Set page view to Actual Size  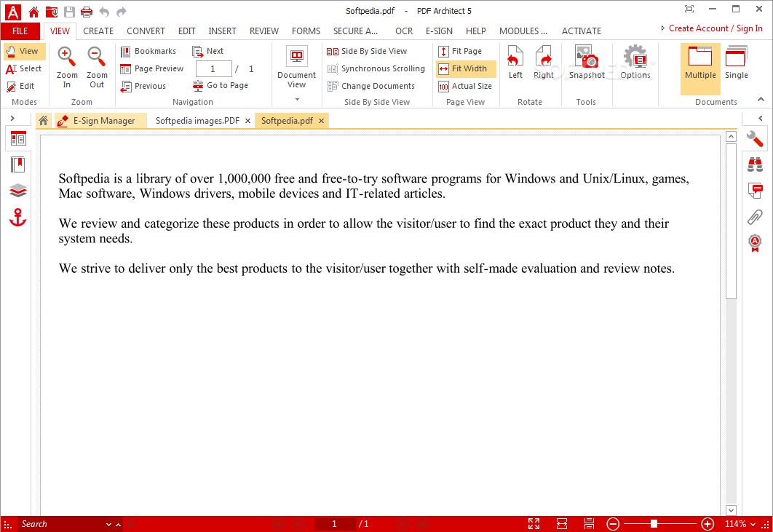[465, 87]
